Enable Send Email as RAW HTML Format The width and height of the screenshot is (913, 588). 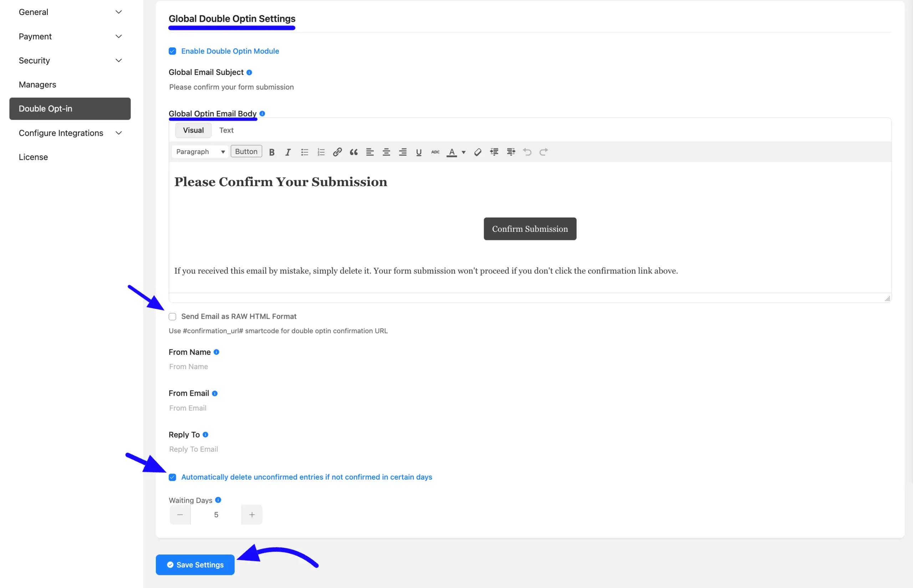point(172,317)
